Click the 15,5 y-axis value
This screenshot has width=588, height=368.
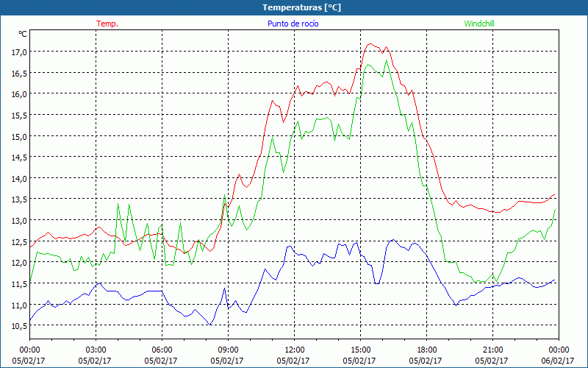(19, 116)
